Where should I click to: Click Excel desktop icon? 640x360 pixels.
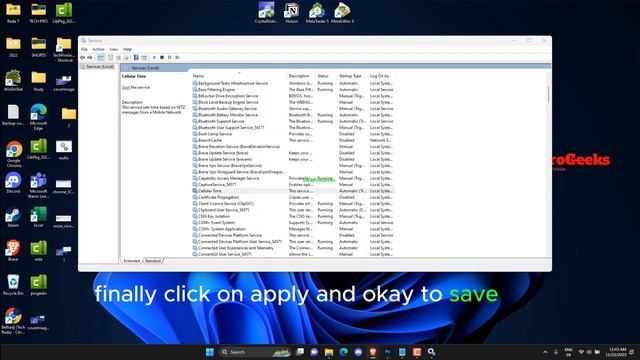[x=38, y=217]
